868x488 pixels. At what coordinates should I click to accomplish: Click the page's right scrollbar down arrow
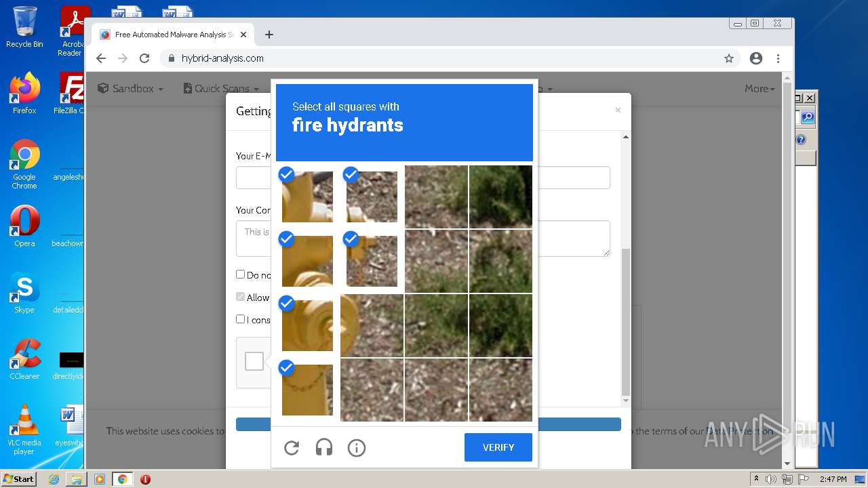(787, 464)
